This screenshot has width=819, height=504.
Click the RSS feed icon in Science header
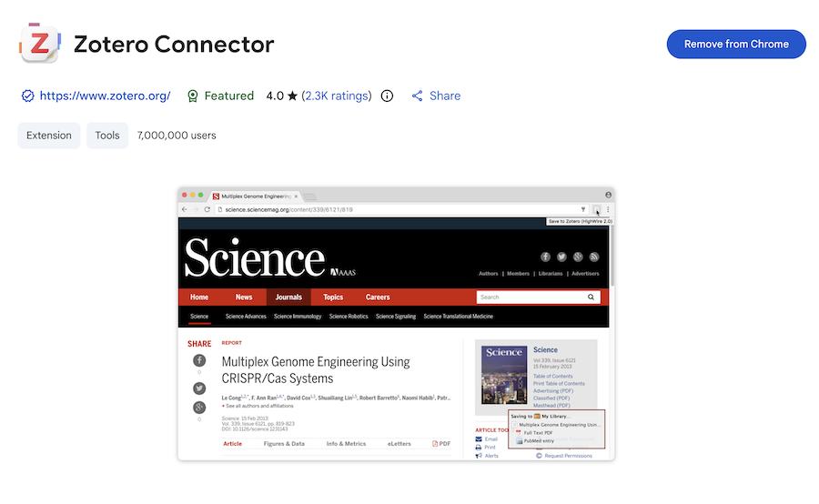coord(593,257)
